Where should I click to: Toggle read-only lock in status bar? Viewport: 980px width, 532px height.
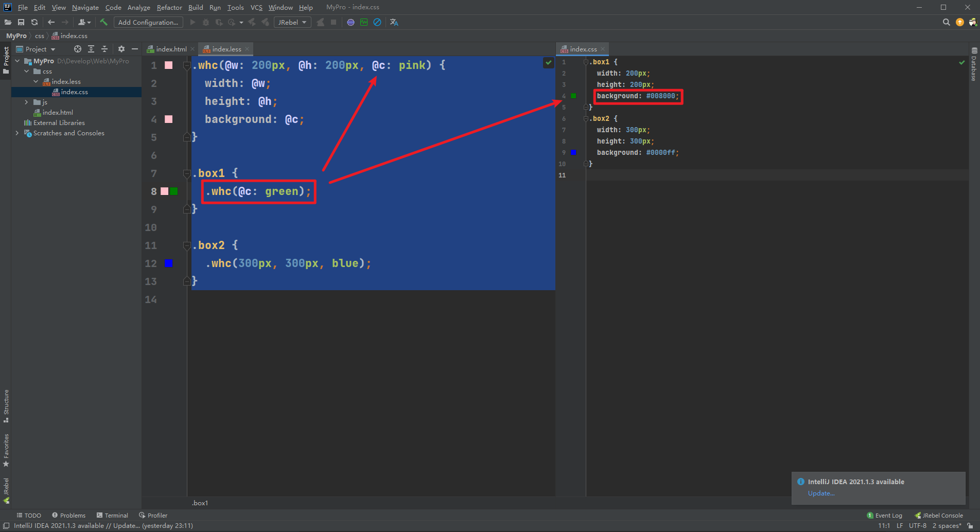tap(970, 526)
